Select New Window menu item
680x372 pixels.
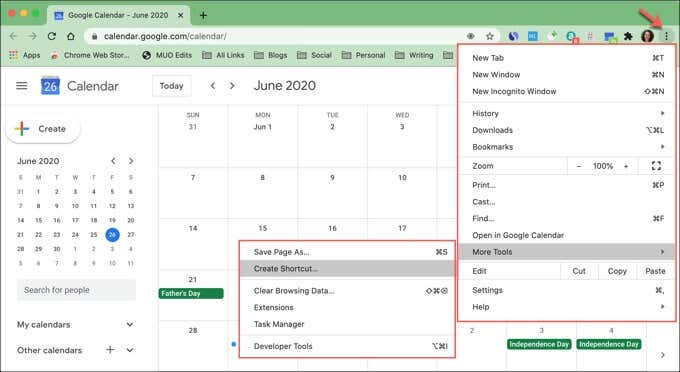coord(566,75)
